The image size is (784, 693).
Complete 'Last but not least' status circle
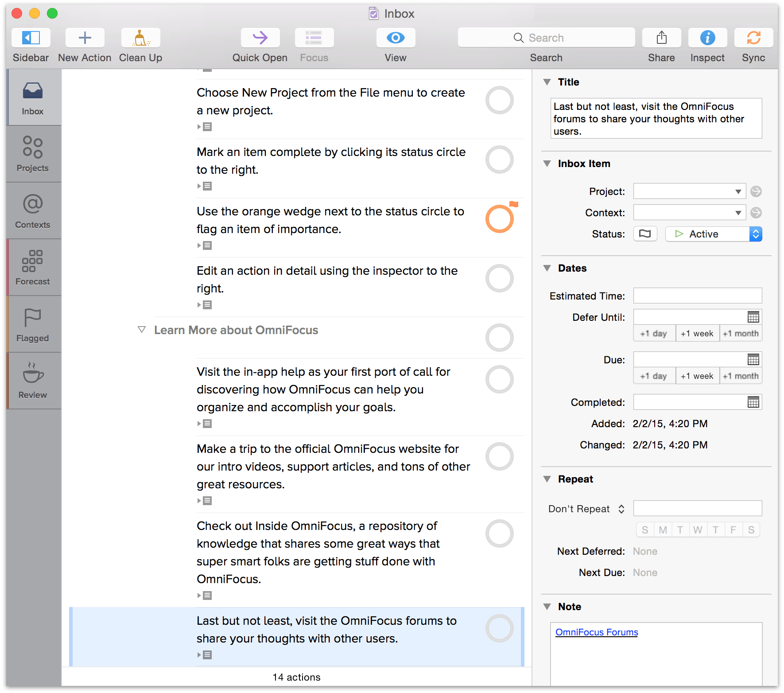pos(500,628)
